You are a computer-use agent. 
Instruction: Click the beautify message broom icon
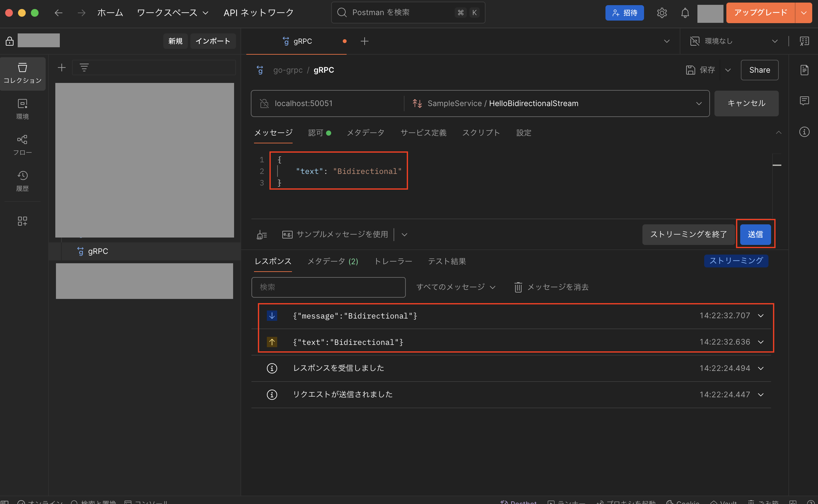pyautogui.click(x=262, y=235)
